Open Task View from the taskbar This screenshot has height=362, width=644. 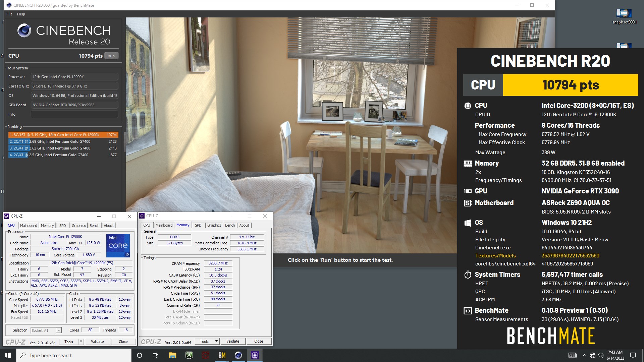pyautogui.click(x=155, y=355)
